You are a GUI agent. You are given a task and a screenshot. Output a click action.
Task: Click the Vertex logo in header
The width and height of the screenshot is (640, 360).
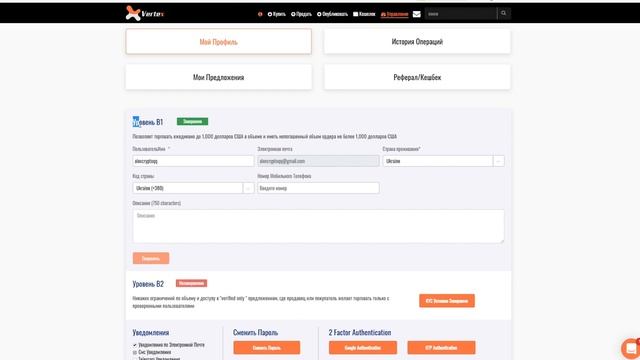click(145, 13)
